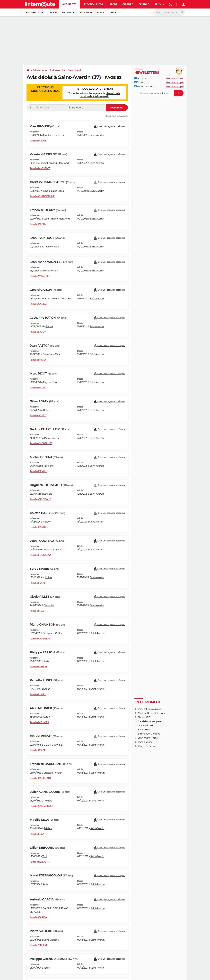The image size is (210, 980).
Task: Expand the PLUS dropdown menu
Action: (x=159, y=4)
